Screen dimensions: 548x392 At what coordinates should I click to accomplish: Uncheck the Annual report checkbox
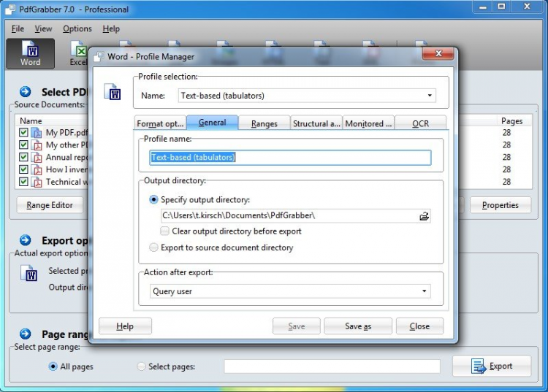point(23,157)
